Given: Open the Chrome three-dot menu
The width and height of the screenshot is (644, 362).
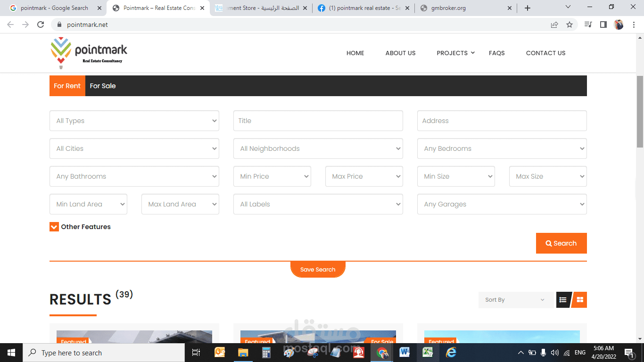Looking at the screenshot, I should pyautogui.click(x=634, y=25).
